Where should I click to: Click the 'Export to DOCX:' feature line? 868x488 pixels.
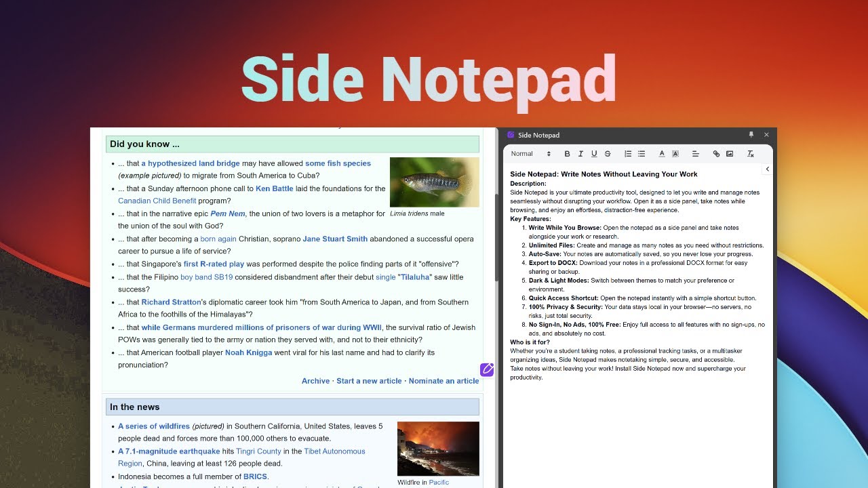click(638, 267)
